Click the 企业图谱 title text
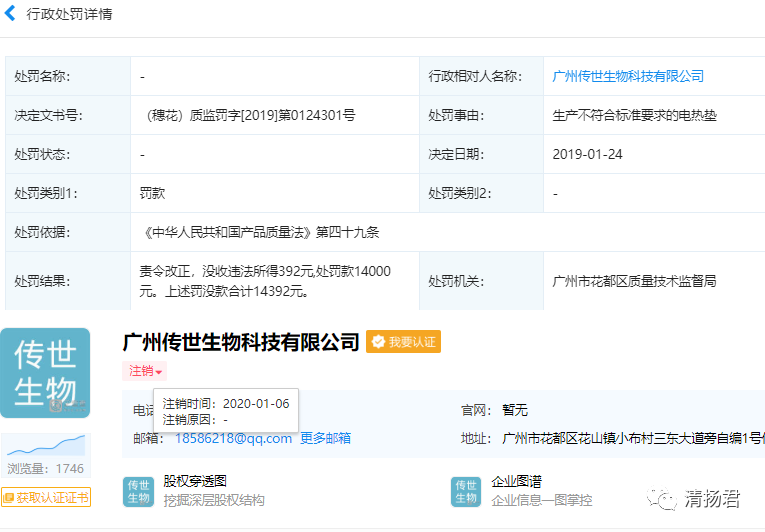 point(517,481)
